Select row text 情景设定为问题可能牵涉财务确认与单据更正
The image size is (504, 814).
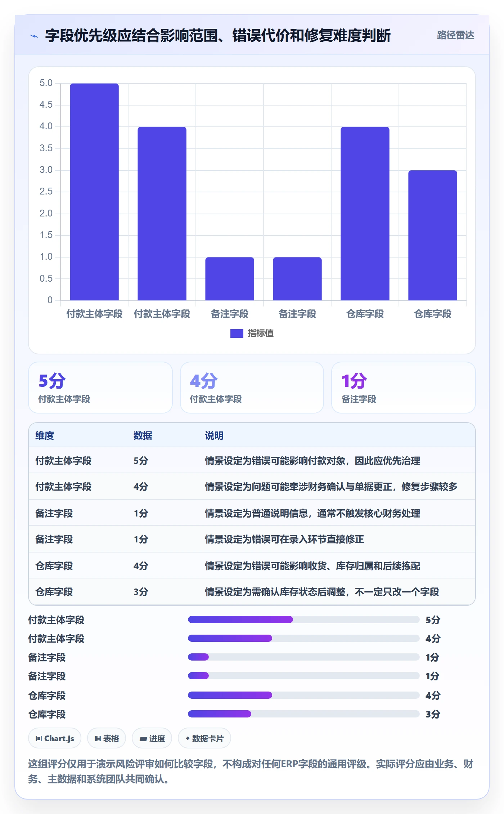(x=299, y=487)
